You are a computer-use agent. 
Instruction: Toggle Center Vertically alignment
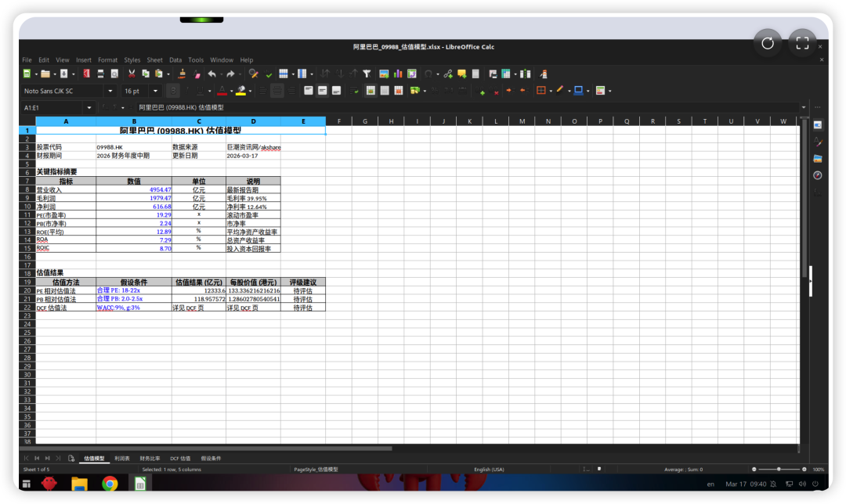click(322, 91)
